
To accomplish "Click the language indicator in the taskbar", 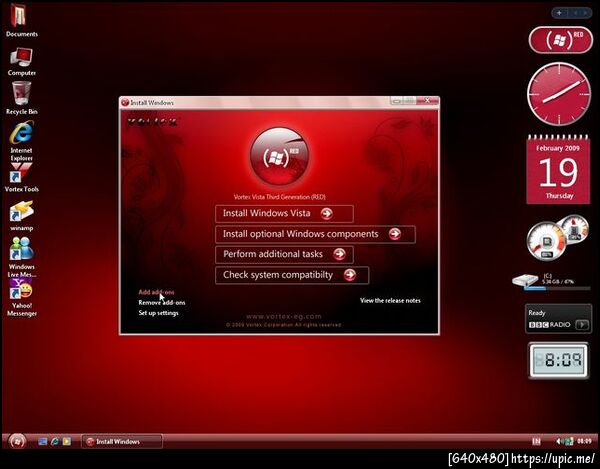I will [x=536, y=441].
